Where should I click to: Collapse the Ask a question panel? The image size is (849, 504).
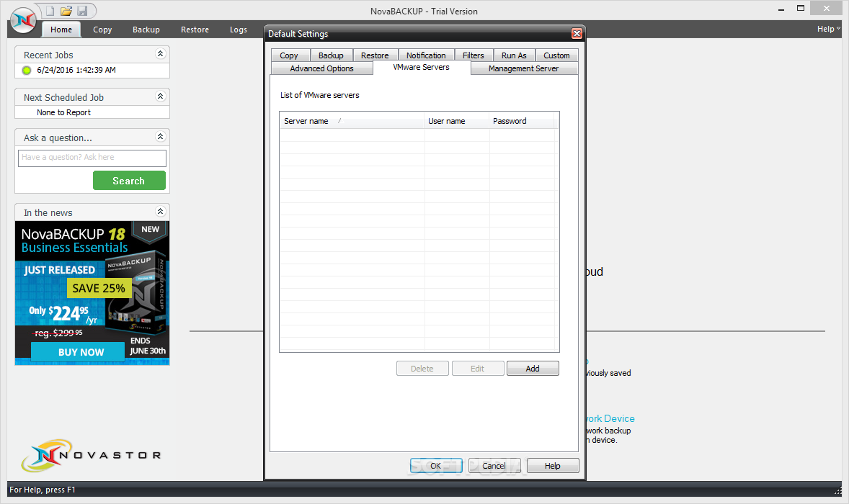[160, 136]
